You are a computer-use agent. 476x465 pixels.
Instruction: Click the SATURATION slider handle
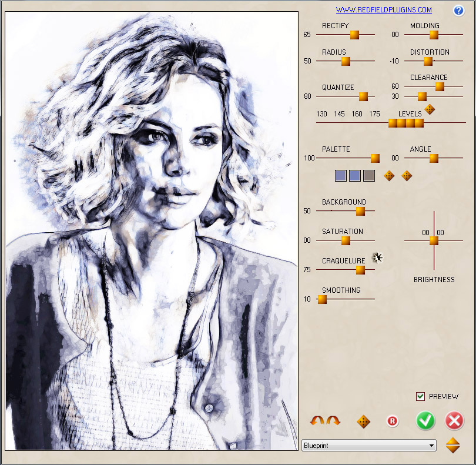tap(346, 240)
